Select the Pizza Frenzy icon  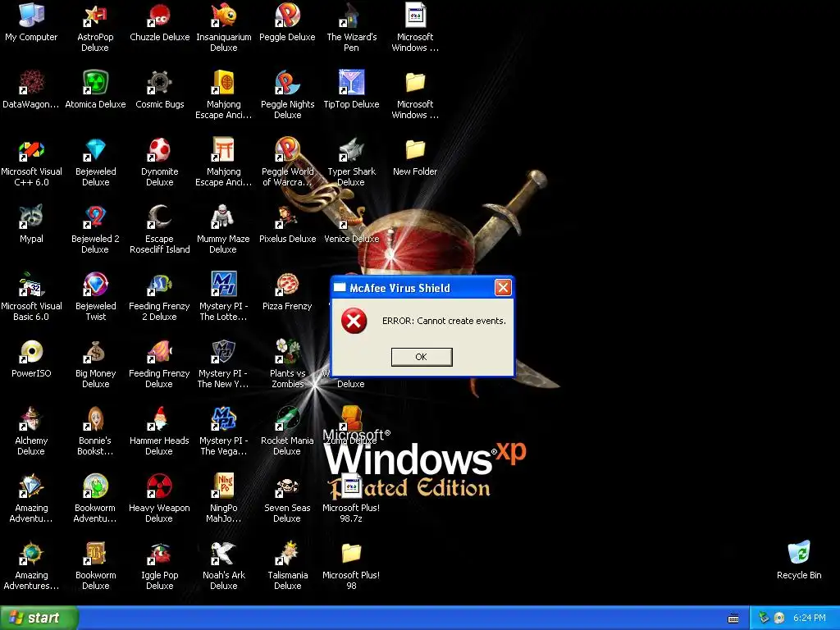[287, 285]
